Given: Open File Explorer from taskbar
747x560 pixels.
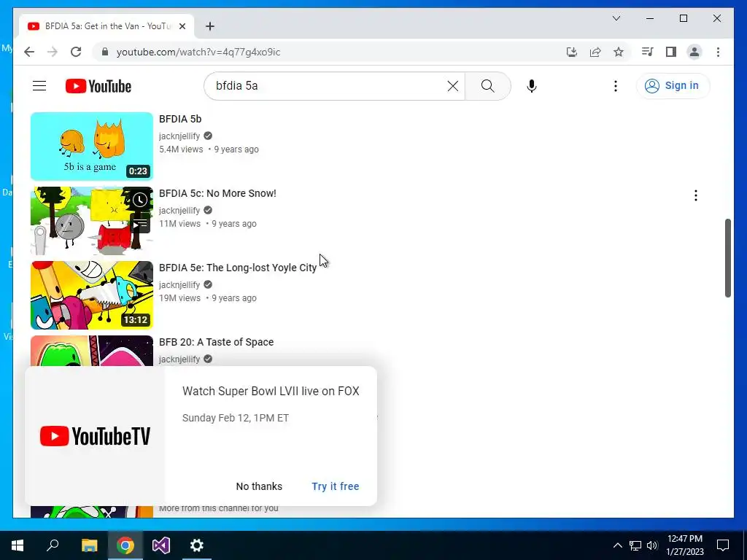Looking at the screenshot, I should pos(89,545).
